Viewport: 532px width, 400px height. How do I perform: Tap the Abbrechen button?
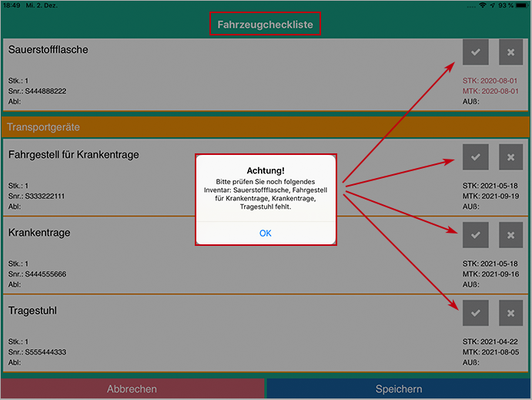132,389
